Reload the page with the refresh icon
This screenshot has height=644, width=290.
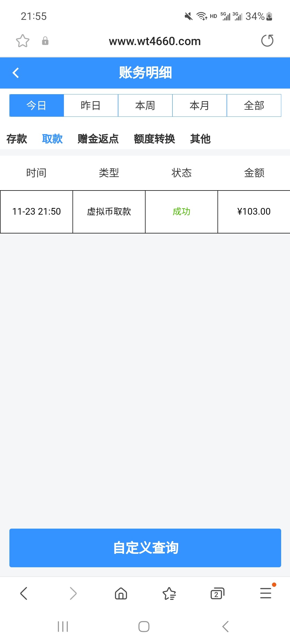coord(267,41)
